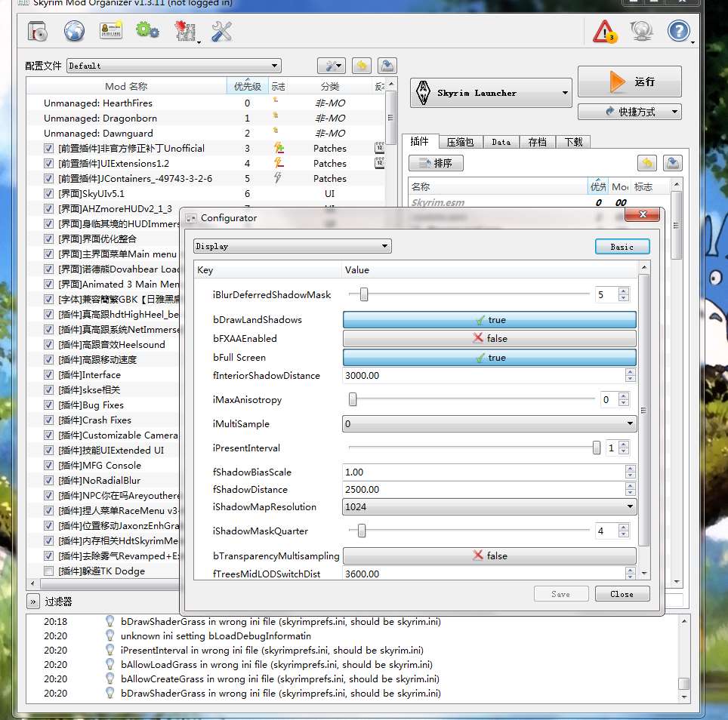Screen dimensions: 728x720
Task: Toggle bFull Screen true button
Action: pyautogui.click(x=489, y=357)
